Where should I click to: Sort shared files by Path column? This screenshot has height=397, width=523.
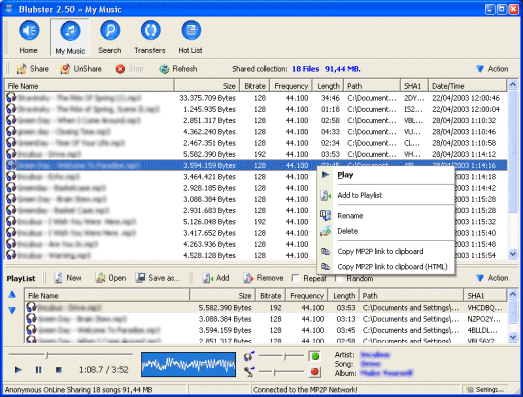tap(372, 86)
